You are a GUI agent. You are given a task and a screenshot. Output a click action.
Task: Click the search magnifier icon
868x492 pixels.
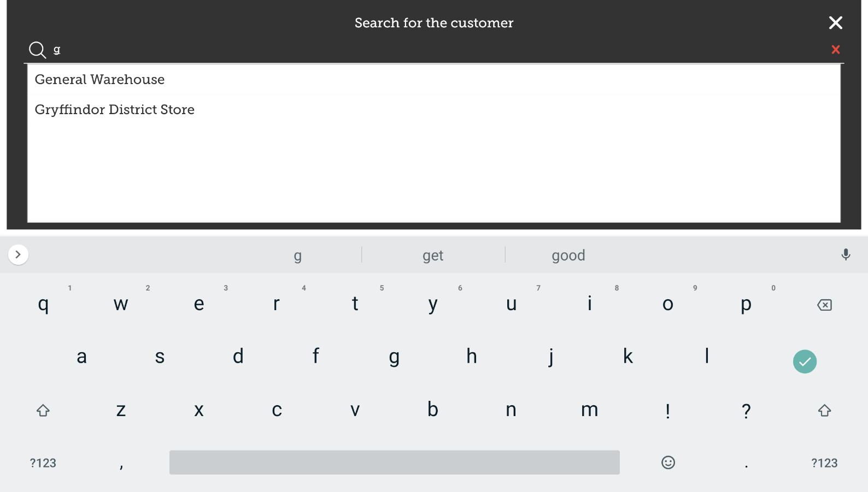coord(37,50)
